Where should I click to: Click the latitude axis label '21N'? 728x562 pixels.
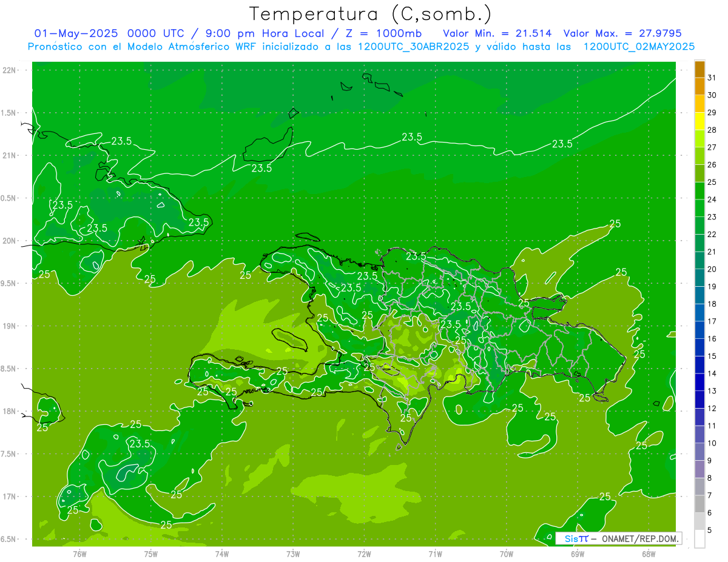click(x=10, y=155)
